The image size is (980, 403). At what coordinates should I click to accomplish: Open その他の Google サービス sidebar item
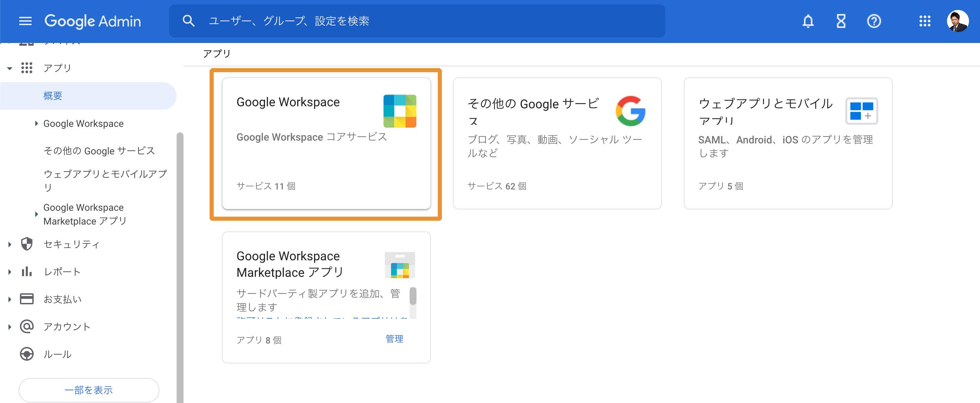coord(99,151)
